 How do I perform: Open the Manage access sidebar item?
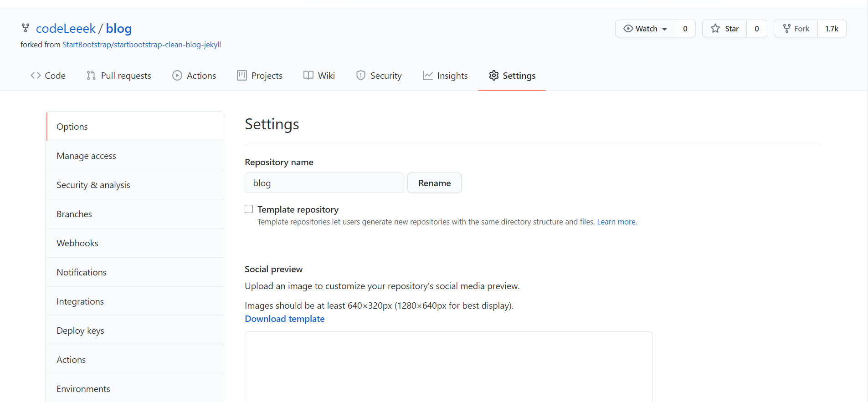click(x=135, y=156)
